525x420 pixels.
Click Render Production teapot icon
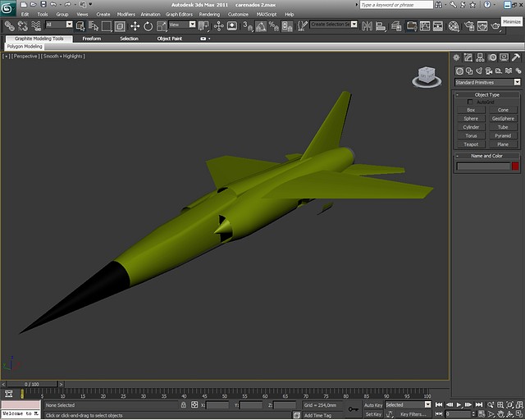(495, 25)
